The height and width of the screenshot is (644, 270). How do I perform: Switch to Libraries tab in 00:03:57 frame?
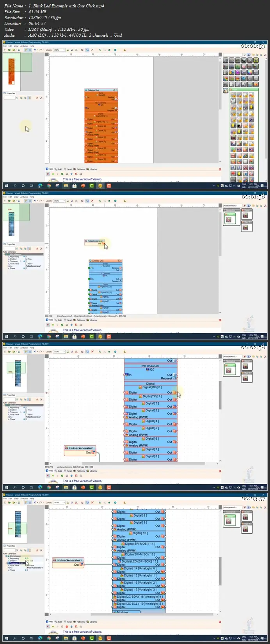click(92, 622)
